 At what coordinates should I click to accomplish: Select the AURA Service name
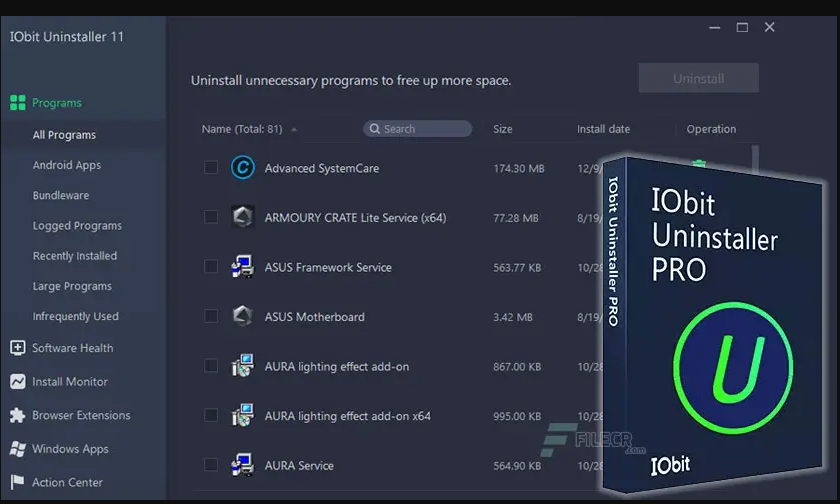click(299, 465)
